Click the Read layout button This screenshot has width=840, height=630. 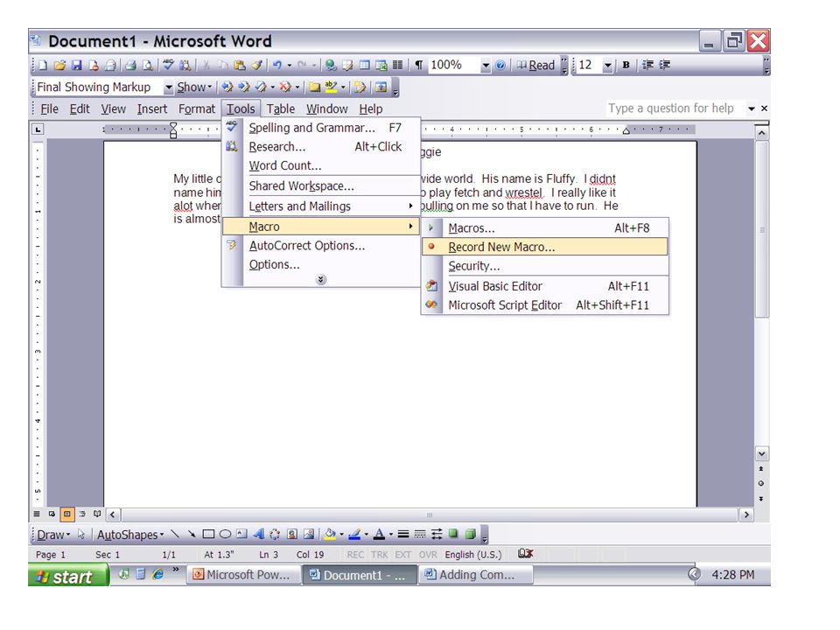point(535,66)
